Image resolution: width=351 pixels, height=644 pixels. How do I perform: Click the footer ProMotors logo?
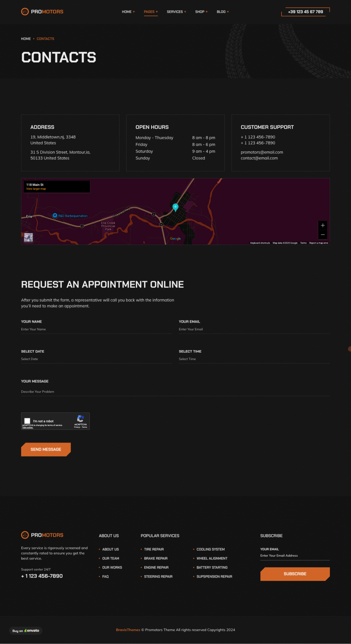(42, 535)
